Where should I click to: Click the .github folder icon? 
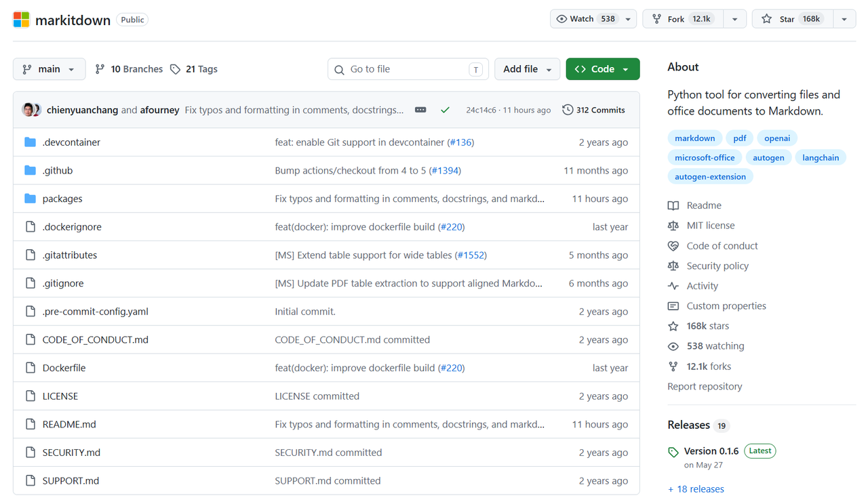click(30, 171)
